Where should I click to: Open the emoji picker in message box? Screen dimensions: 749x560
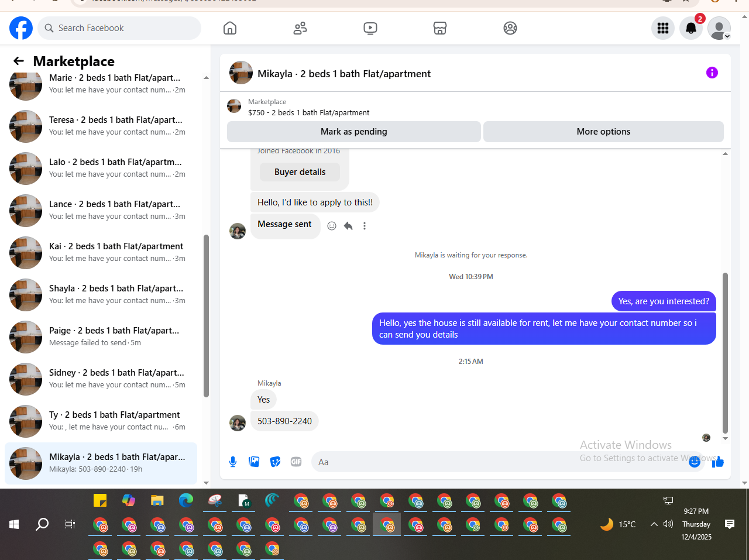pos(695,462)
